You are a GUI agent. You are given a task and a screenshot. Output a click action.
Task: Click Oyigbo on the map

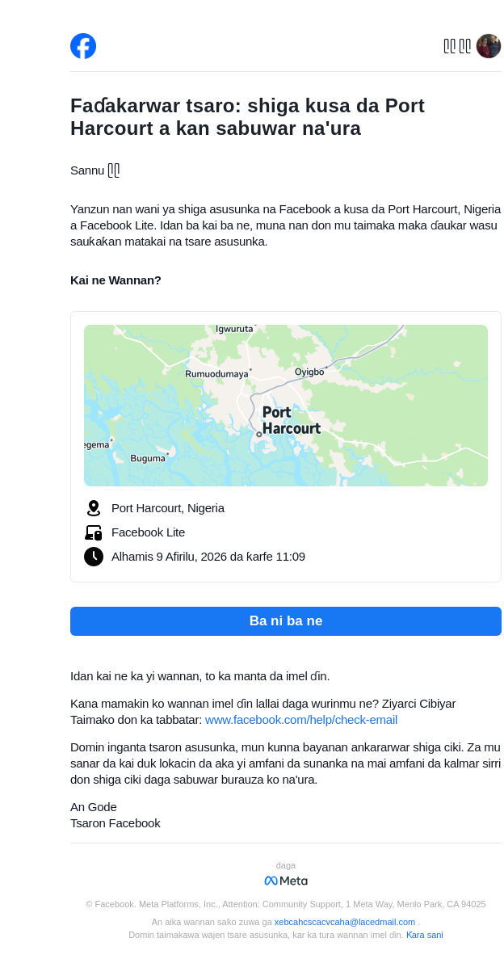pyautogui.click(x=309, y=372)
